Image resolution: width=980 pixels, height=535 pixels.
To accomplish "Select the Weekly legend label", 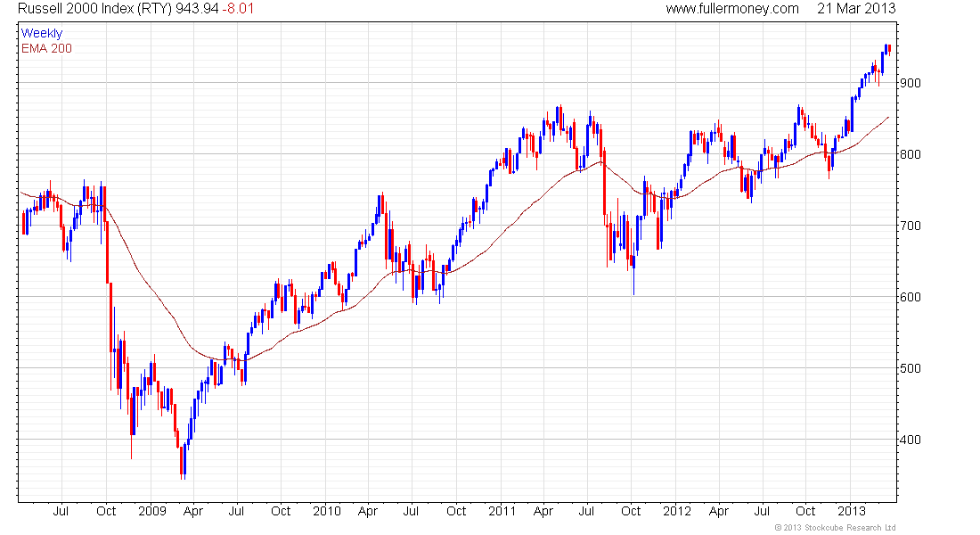I will tap(42, 33).
